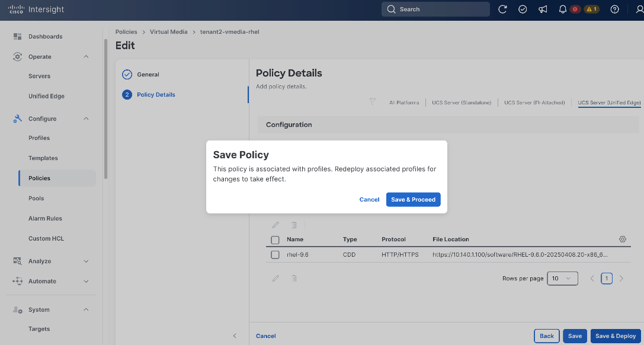The height and width of the screenshot is (345, 644).
Task: Click the rhel-9.6 name cell
Action: (297, 255)
